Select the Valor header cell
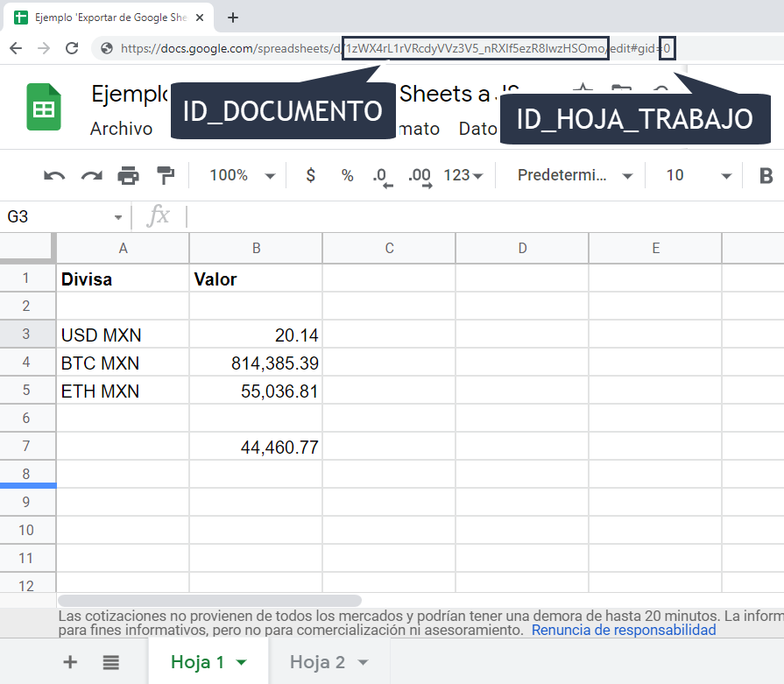The width and height of the screenshot is (784, 684). coord(256,279)
